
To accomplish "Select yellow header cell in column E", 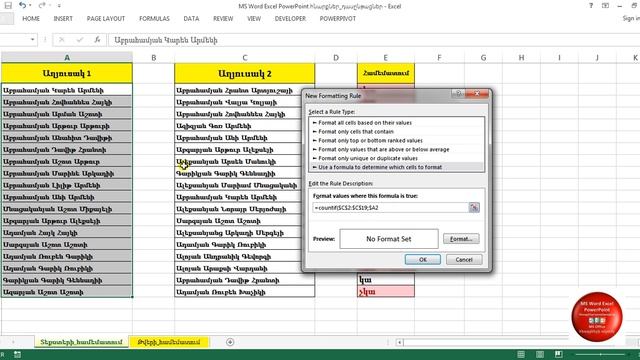I will tap(386, 73).
